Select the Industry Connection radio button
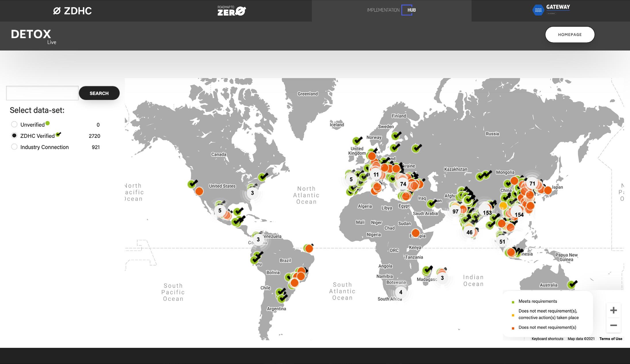Viewport: 630px width, 364px height. (14, 147)
